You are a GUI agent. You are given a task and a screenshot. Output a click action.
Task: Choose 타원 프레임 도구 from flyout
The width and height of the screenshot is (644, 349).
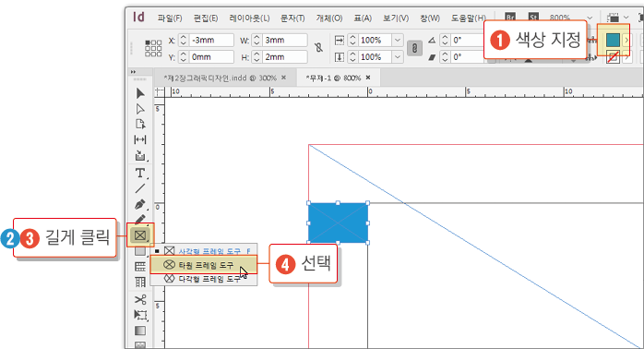204,265
